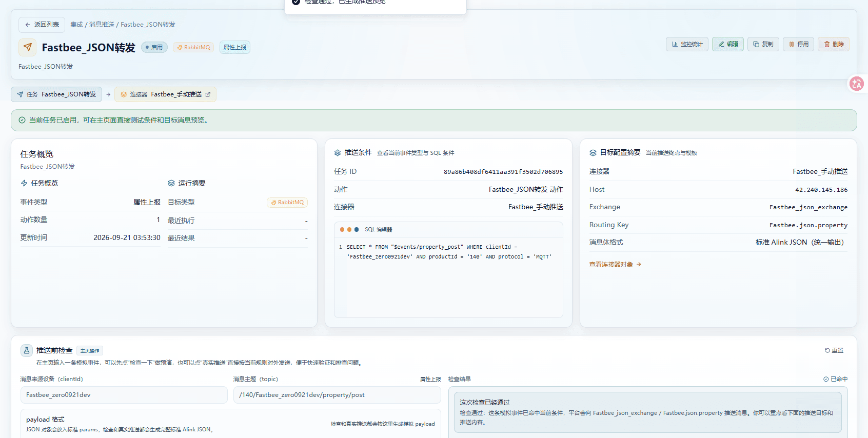Click the 重置 reset button

834,350
